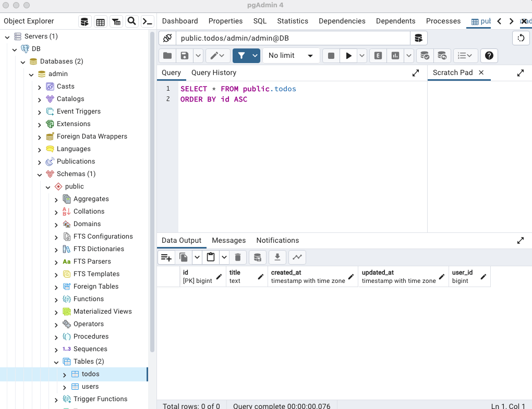The width and height of the screenshot is (532, 409).
Task: Open the Paste options dropdown arrow
Action: (x=224, y=257)
